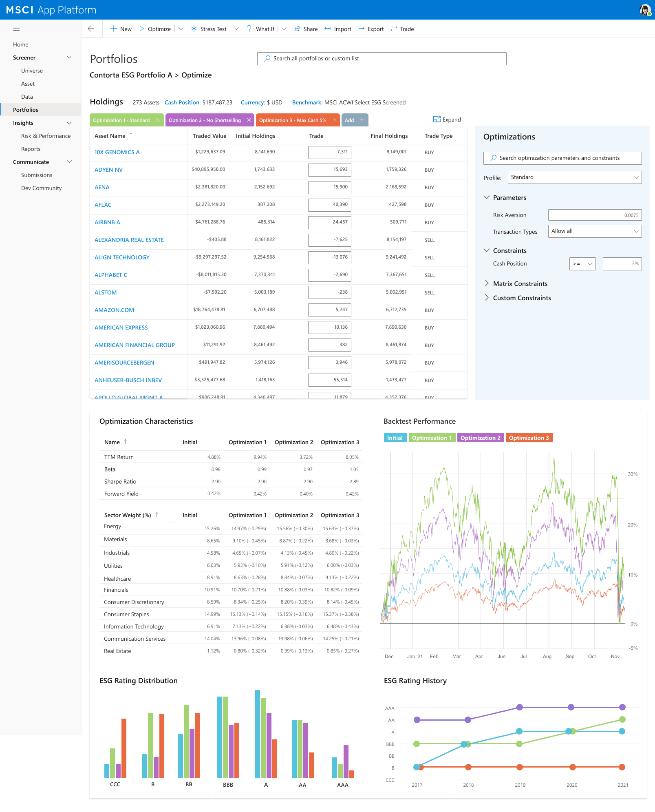Click Contorta ESG Portfolio A breadcrumb
This screenshot has height=812, width=655.
coord(131,75)
